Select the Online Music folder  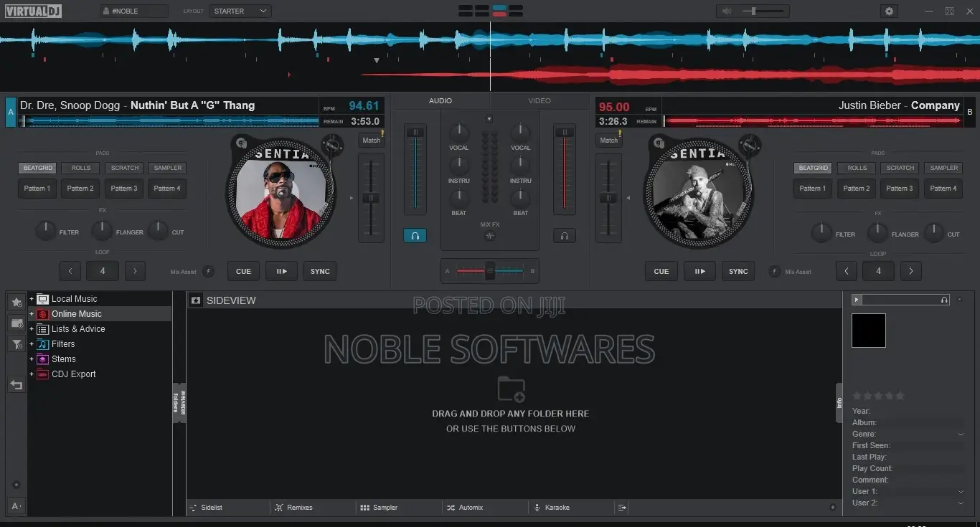[x=76, y=314]
